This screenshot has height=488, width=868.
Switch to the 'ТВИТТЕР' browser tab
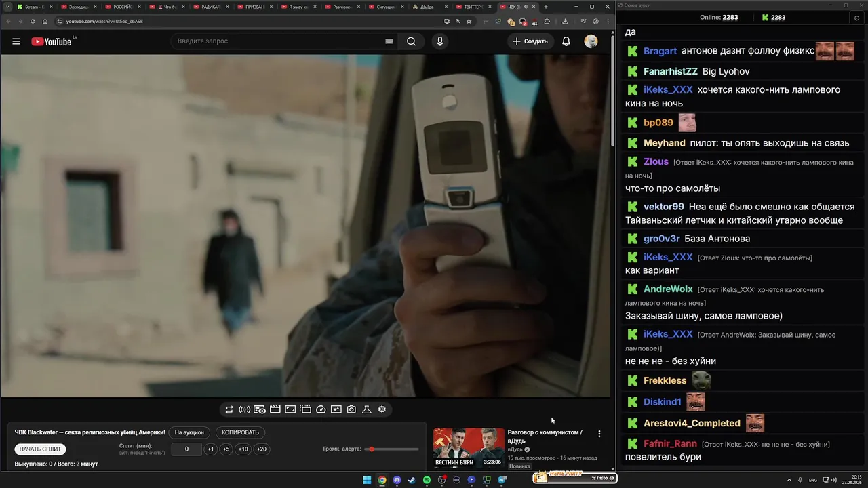point(475,7)
